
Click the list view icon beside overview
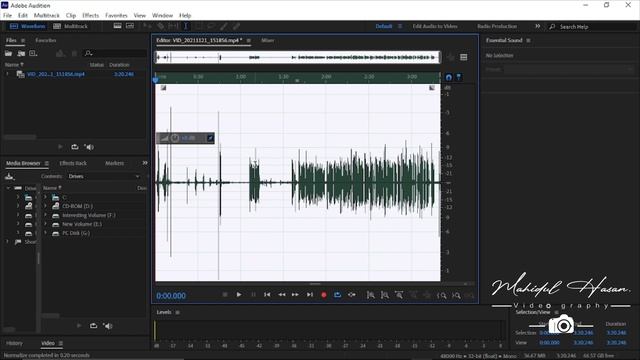pyautogui.click(x=464, y=57)
